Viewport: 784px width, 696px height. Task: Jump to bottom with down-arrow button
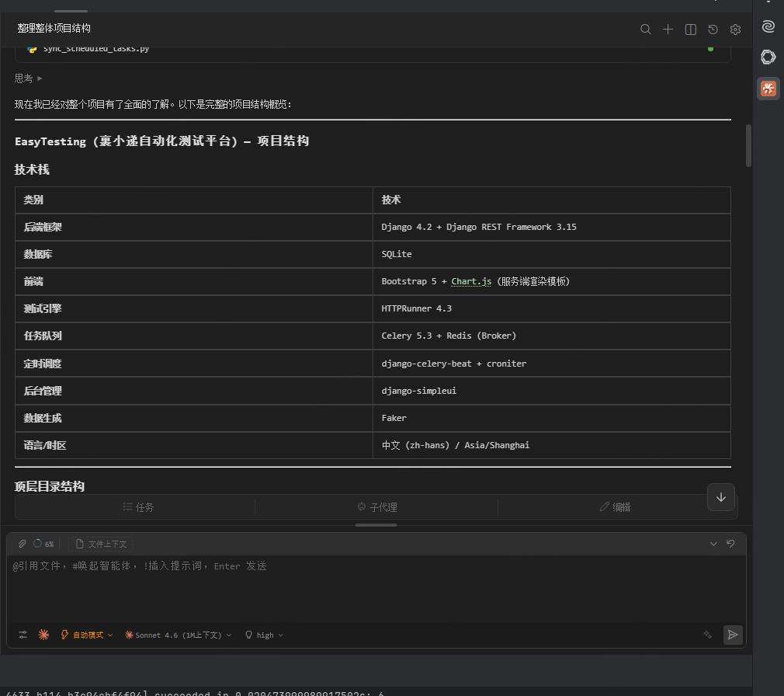[x=720, y=497]
